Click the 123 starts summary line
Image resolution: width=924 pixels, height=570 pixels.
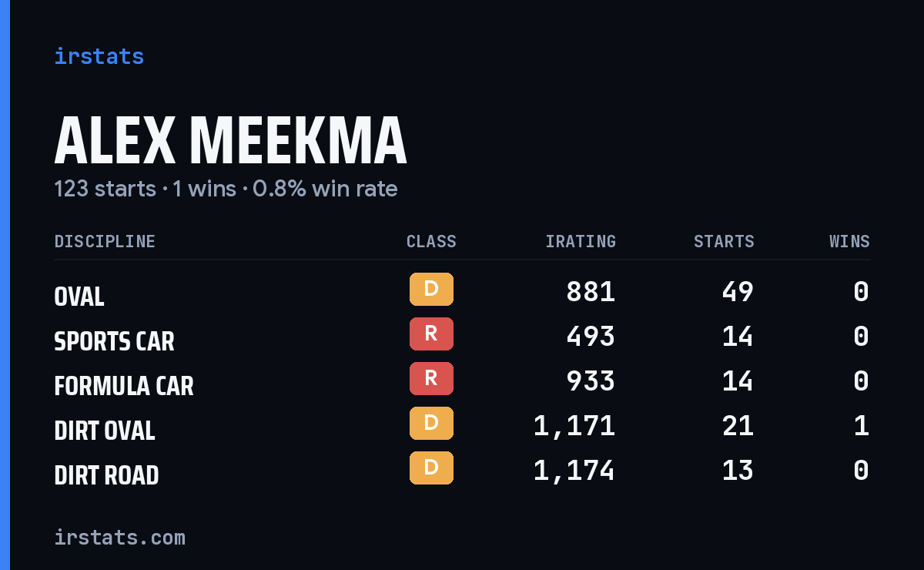click(226, 189)
